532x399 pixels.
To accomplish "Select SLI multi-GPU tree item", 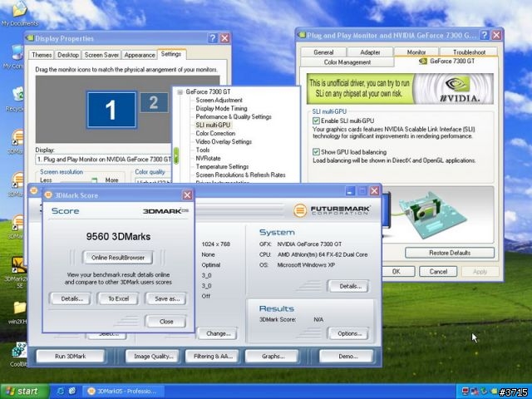I will coord(213,125).
